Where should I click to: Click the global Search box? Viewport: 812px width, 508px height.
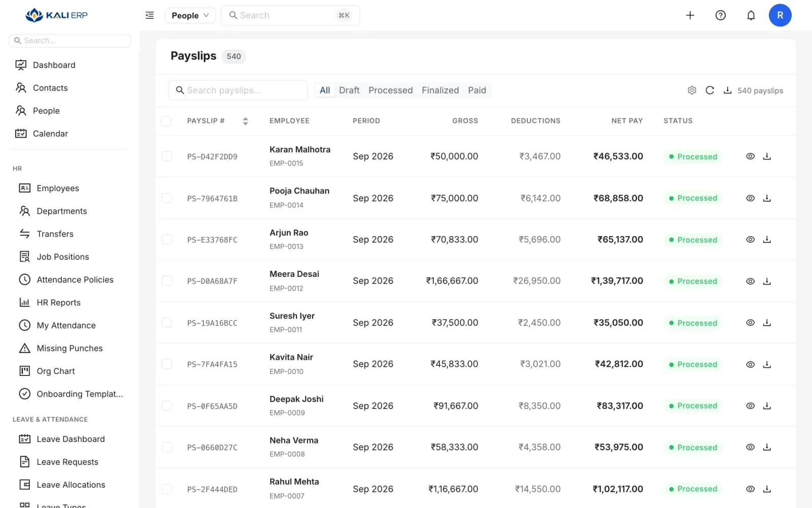point(290,15)
